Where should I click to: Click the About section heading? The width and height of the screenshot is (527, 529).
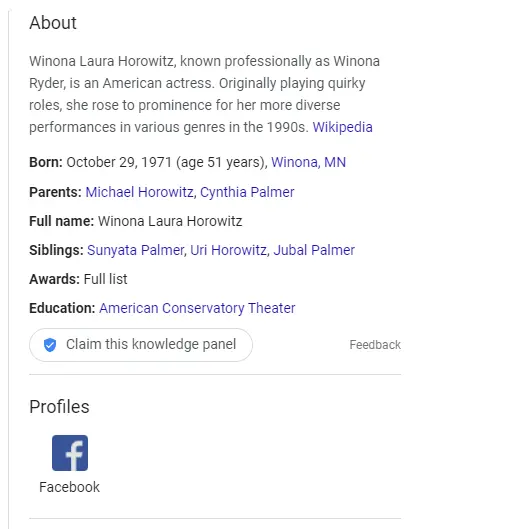click(x=53, y=23)
